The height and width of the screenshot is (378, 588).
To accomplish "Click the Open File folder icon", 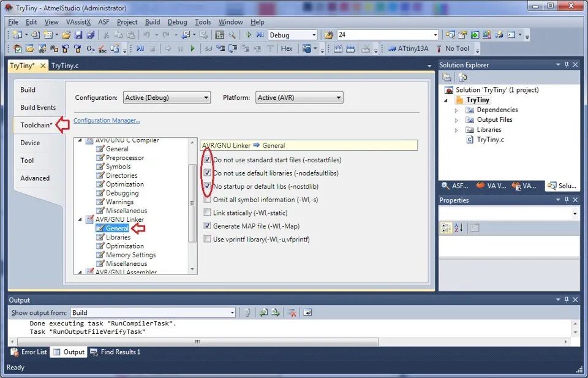I will [x=66, y=35].
